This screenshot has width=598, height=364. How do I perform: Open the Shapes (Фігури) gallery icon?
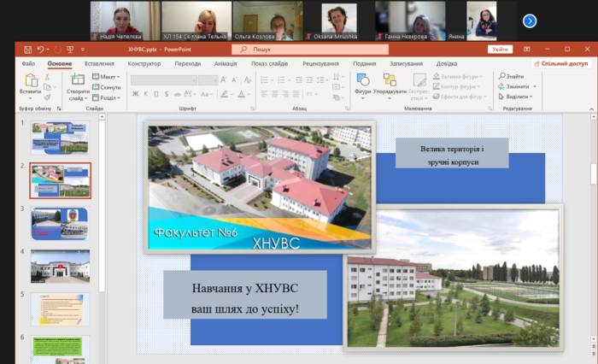(x=362, y=81)
